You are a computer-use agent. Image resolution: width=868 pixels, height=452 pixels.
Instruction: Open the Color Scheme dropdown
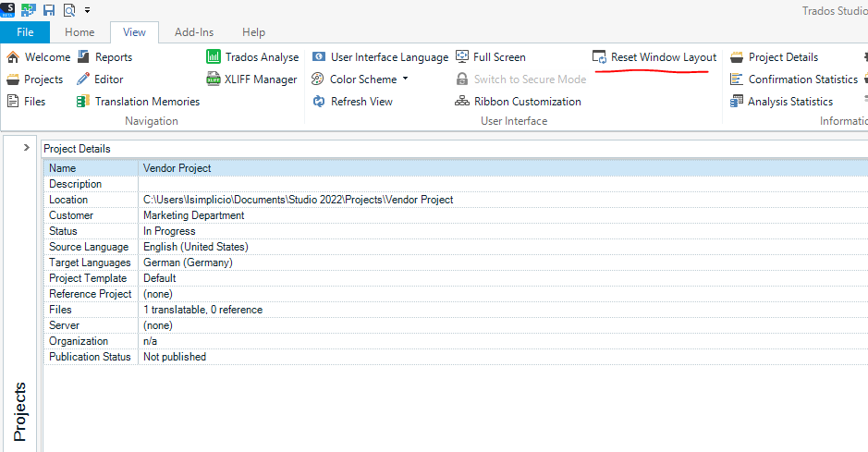361,79
